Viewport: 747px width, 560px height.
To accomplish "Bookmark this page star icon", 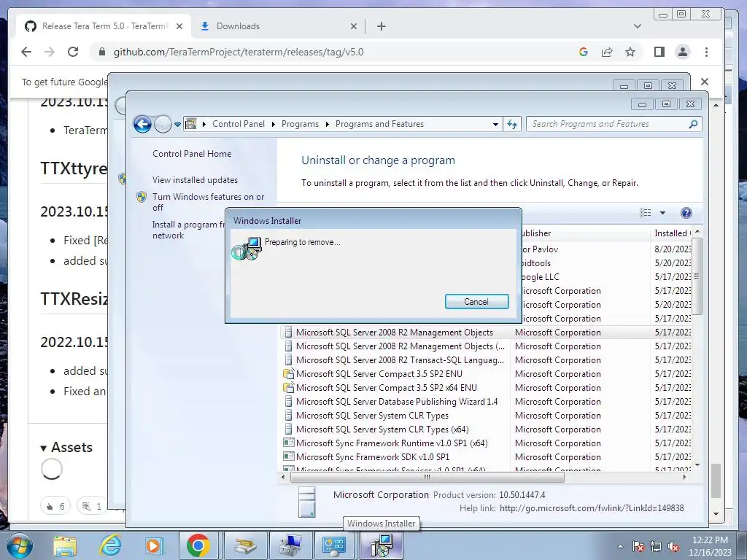I will pos(630,52).
